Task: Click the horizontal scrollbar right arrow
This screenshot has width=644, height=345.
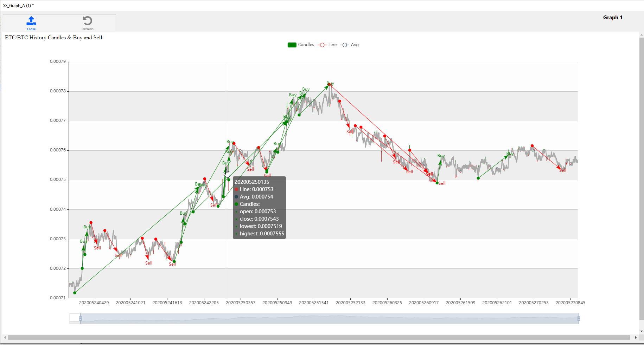Action: pos(636,338)
